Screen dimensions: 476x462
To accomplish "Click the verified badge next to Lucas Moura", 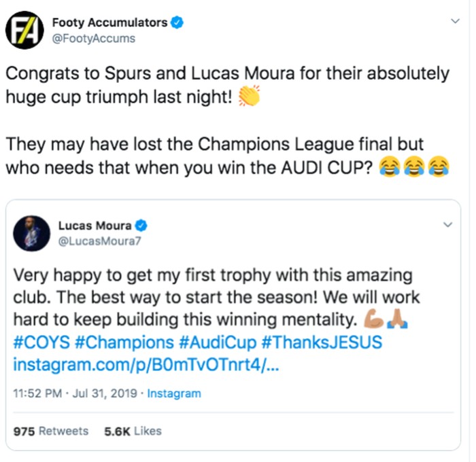I will (x=142, y=226).
